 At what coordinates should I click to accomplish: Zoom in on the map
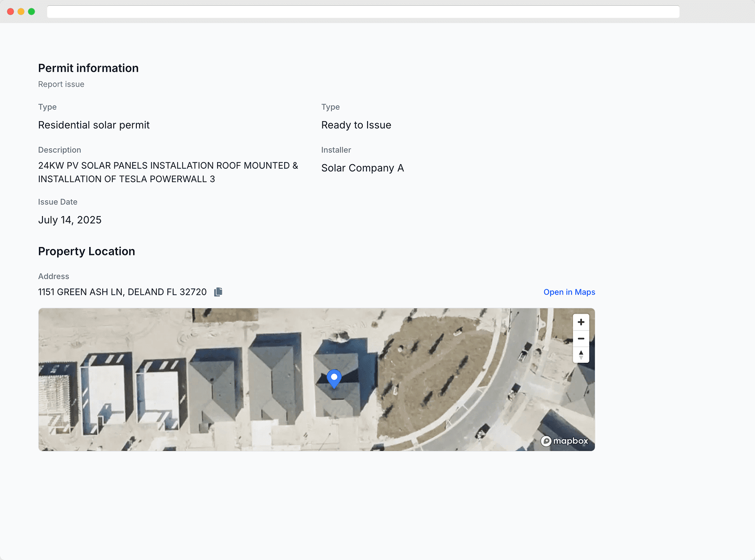(x=581, y=322)
